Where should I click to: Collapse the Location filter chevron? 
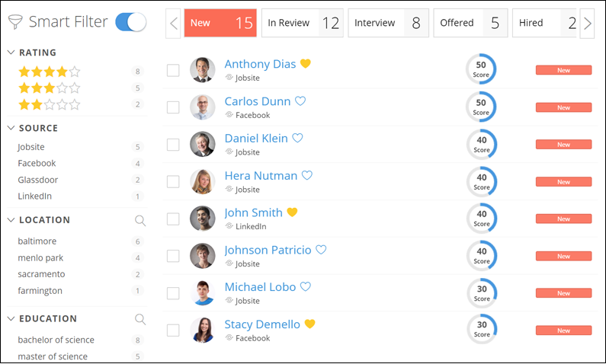pos(11,220)
